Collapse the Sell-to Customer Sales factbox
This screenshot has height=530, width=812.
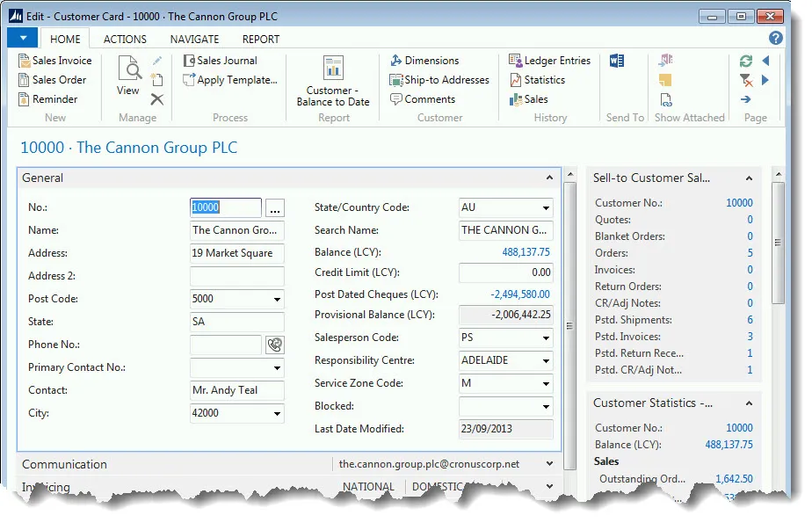tap(749, 178)
